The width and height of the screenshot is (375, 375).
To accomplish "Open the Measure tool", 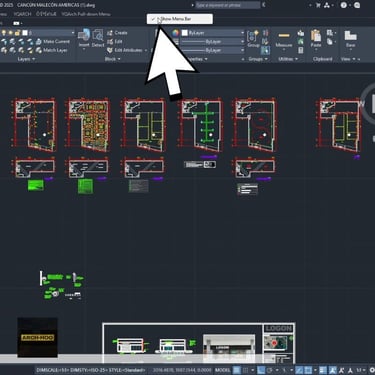I will (x=284, y=39).
